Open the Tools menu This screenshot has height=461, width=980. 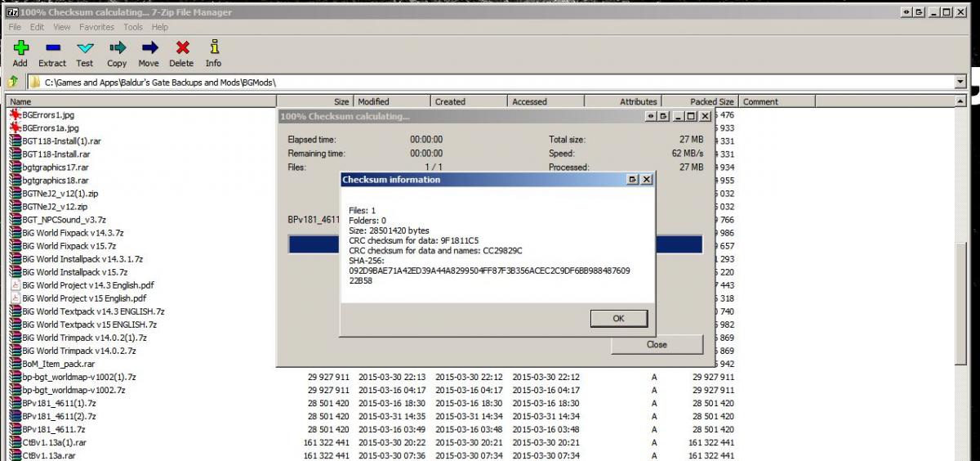[x=133, y=27]
